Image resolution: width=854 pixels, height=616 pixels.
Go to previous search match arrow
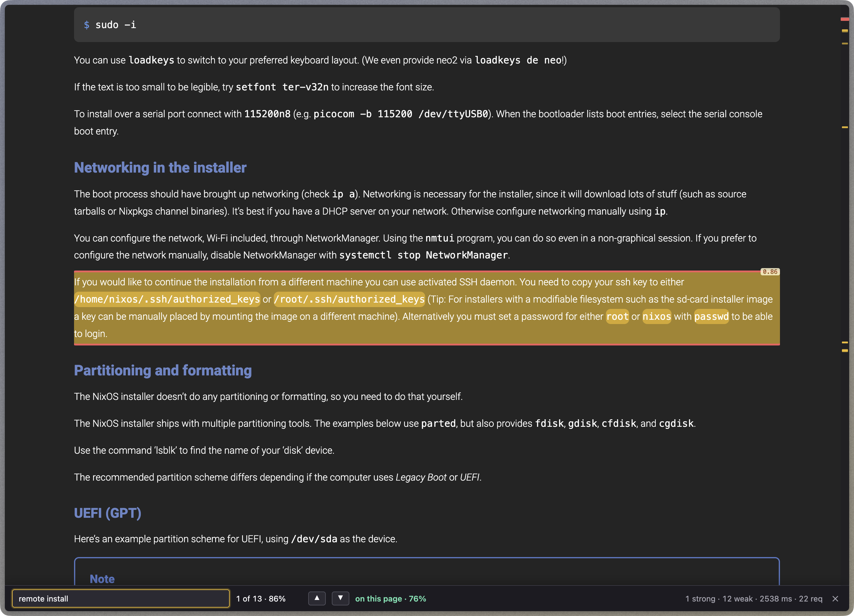point(317,598)
